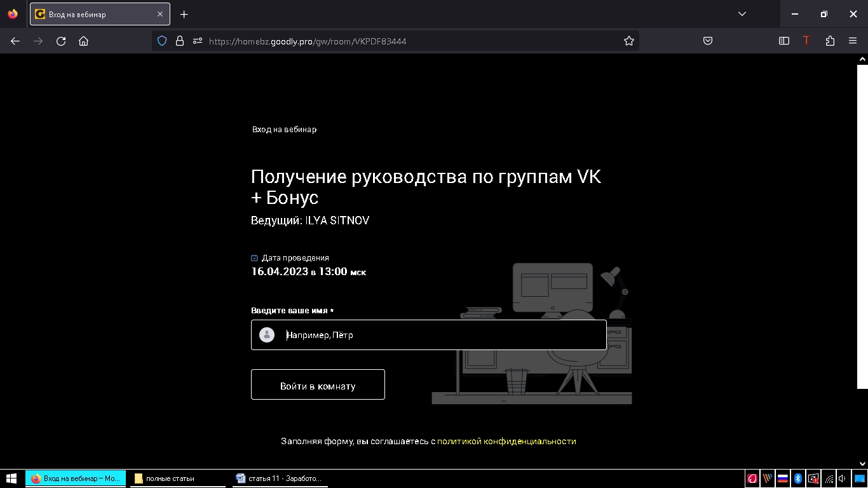Save page to Pocket
The width and height of the screenshot is (868, 488).
[708, 41]
